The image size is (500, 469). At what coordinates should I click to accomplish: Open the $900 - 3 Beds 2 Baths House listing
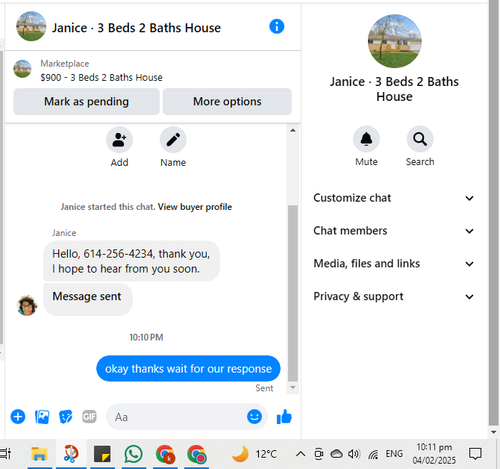[x=101, y=78]
